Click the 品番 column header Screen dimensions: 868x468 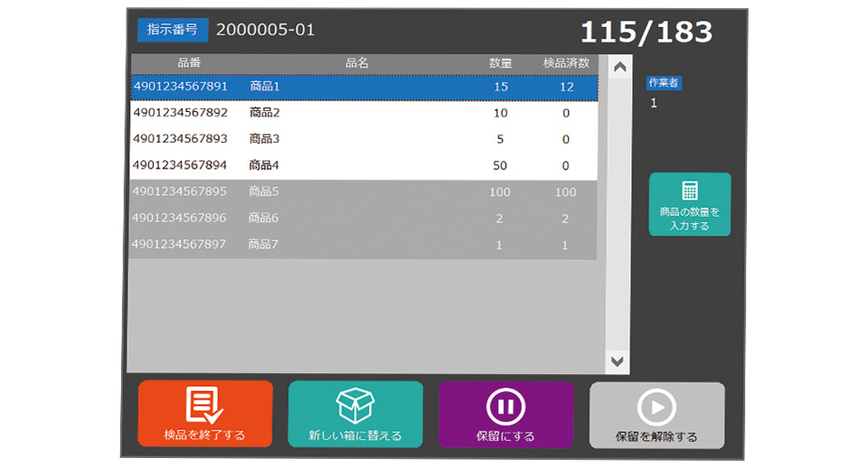[x=189, y=63]
